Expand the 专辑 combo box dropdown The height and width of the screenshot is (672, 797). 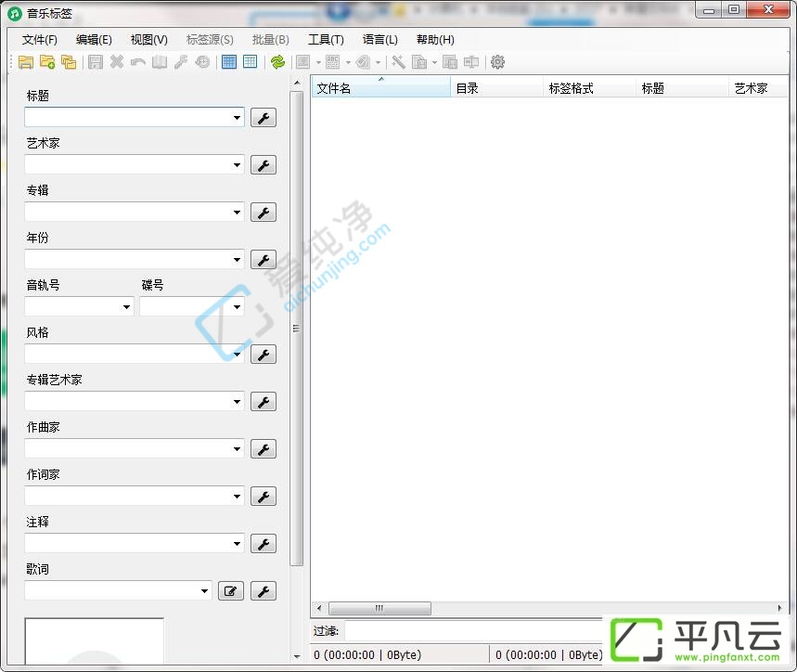point(237,213)
